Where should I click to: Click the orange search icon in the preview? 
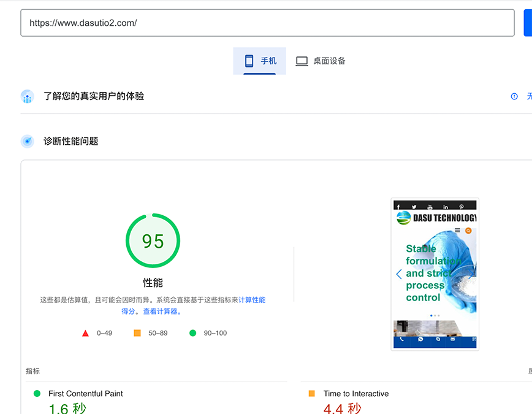[468, 231]
